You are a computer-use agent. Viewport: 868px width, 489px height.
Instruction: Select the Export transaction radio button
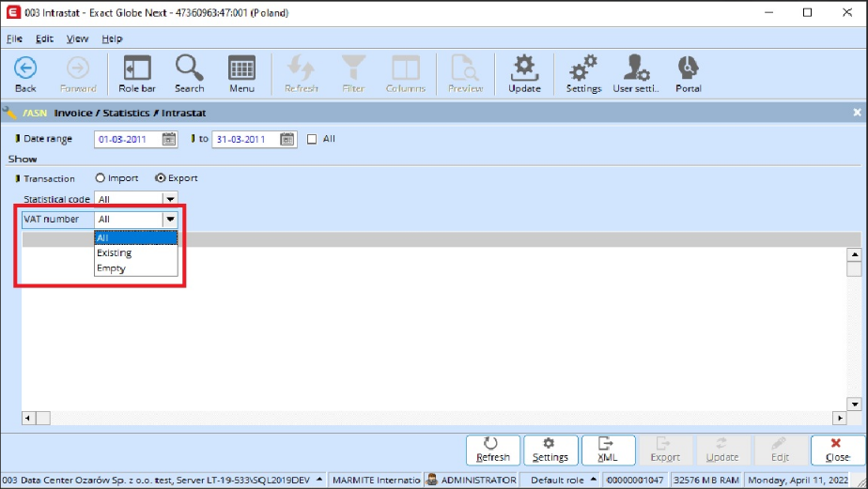(x=160, y=178)
